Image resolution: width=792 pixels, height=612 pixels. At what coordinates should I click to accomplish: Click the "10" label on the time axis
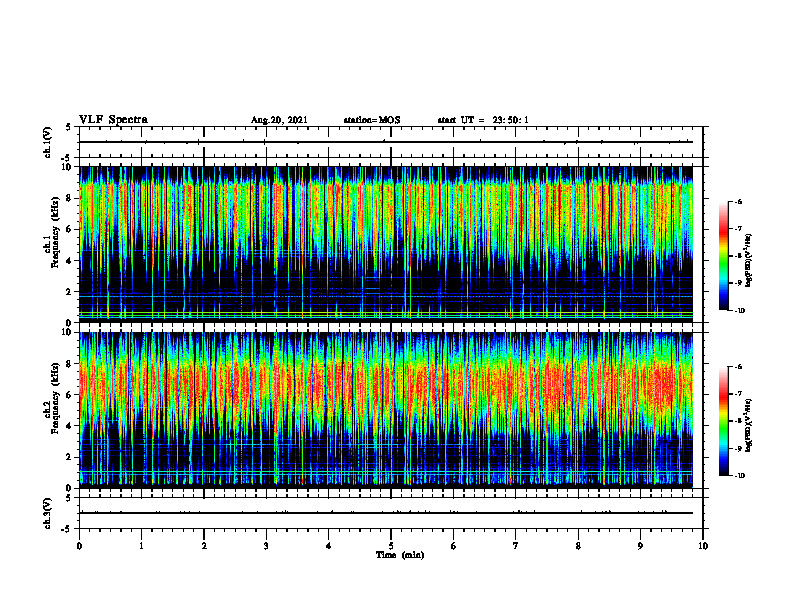point(703,546)
